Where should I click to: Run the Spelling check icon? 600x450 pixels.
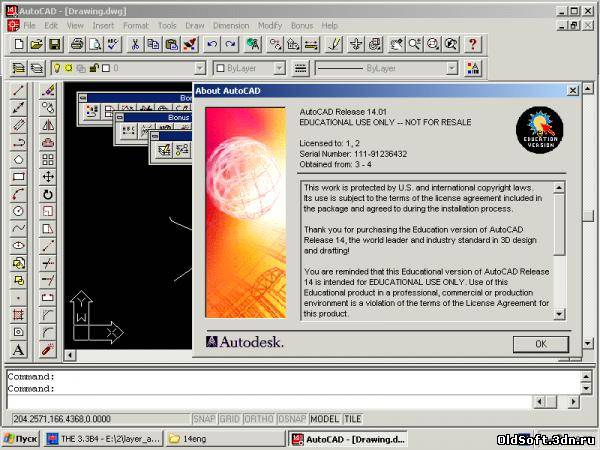coord(113,44)
